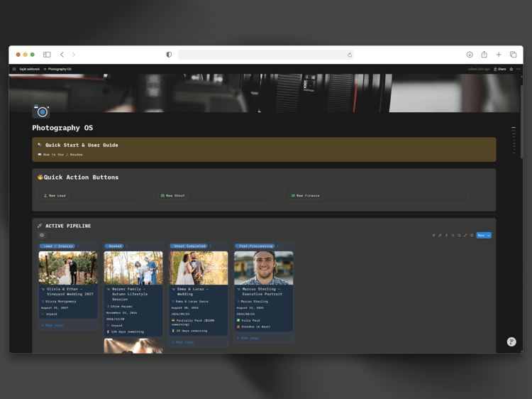Click the filter icon in Active Pipeline toolbar

[x=433, y=235]
